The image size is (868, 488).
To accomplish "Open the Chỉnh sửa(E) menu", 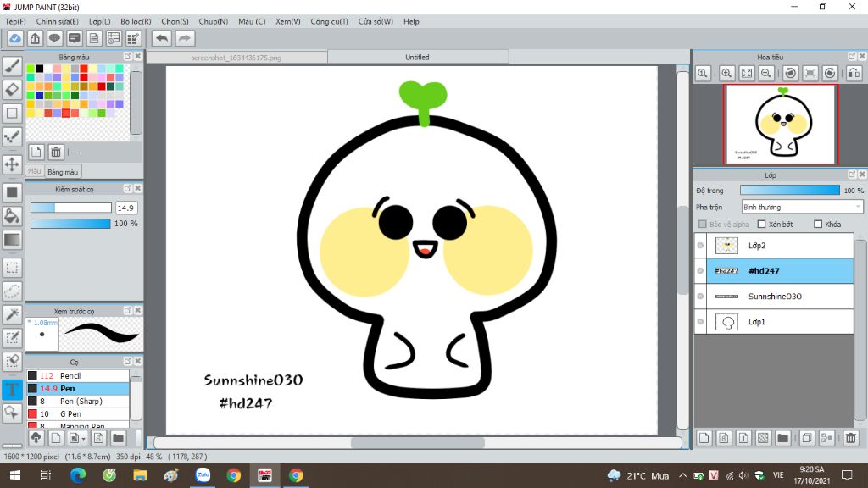I will tap(58, 21).
